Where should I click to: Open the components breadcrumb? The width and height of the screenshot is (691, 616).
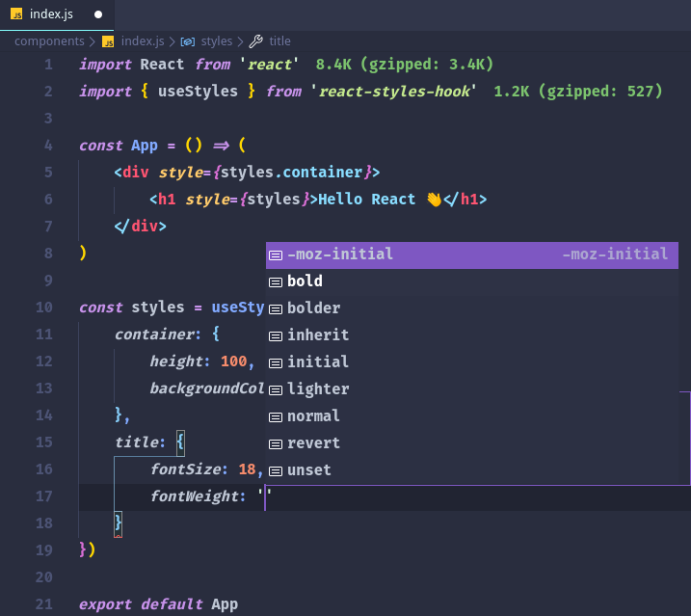(49, 41)
